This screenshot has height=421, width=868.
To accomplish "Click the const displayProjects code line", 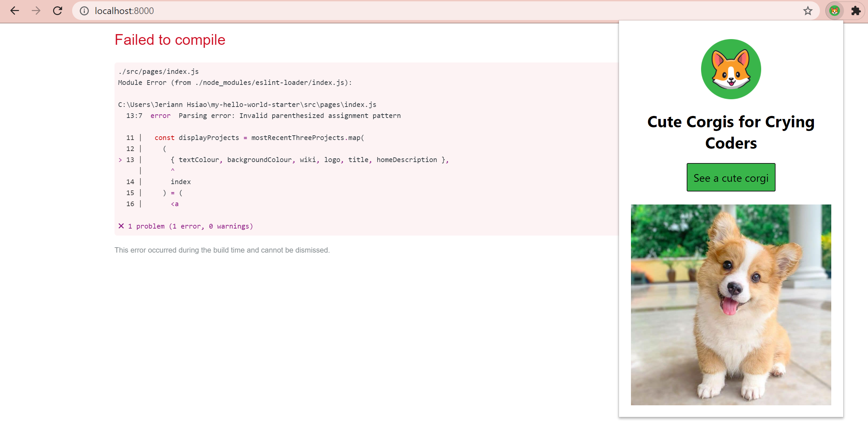I will tap(259, 138).
